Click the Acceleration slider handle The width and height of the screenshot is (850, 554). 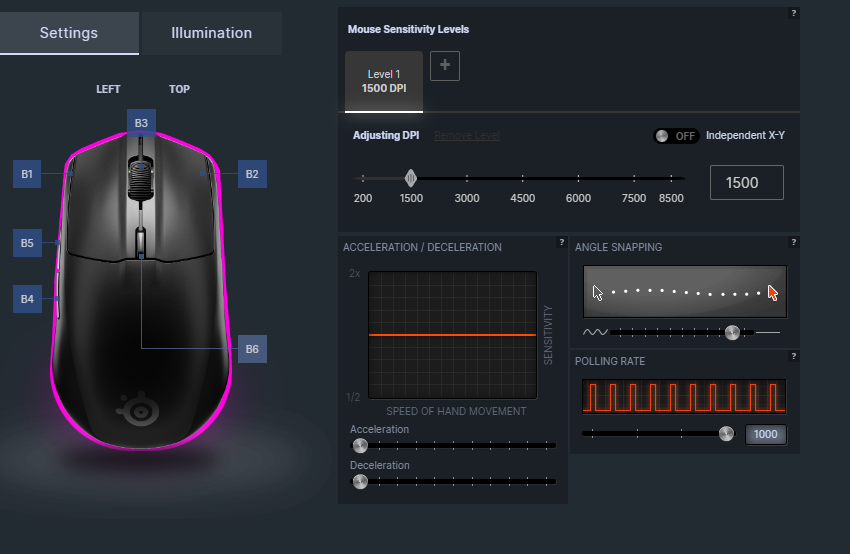(x=360, y=446)
